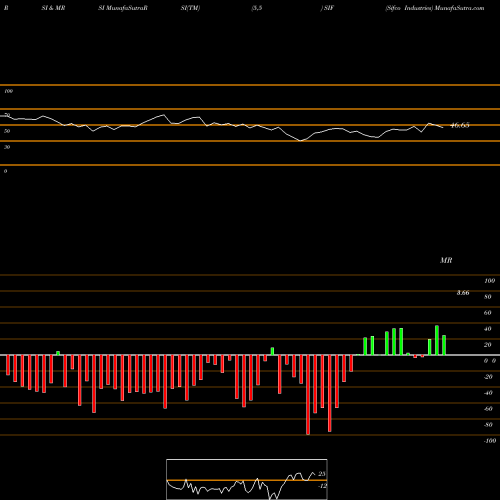500x500 pixels.
Task: Click the 50 label on the RSI axis
Action: [x=7, y=131]
